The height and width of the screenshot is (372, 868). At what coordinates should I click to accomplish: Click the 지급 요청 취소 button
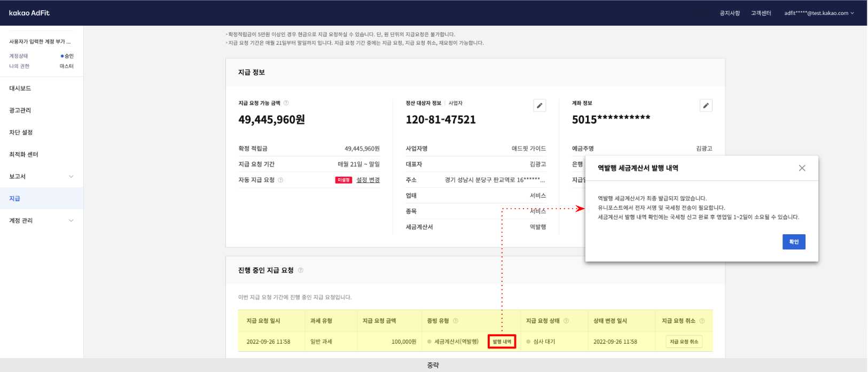[x=684, y=342]
